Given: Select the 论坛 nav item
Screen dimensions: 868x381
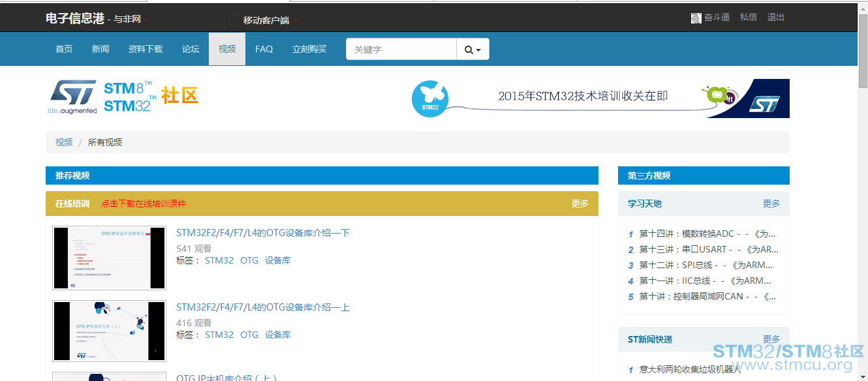Looking at the screenshot, I should click(x=191, y=49).
